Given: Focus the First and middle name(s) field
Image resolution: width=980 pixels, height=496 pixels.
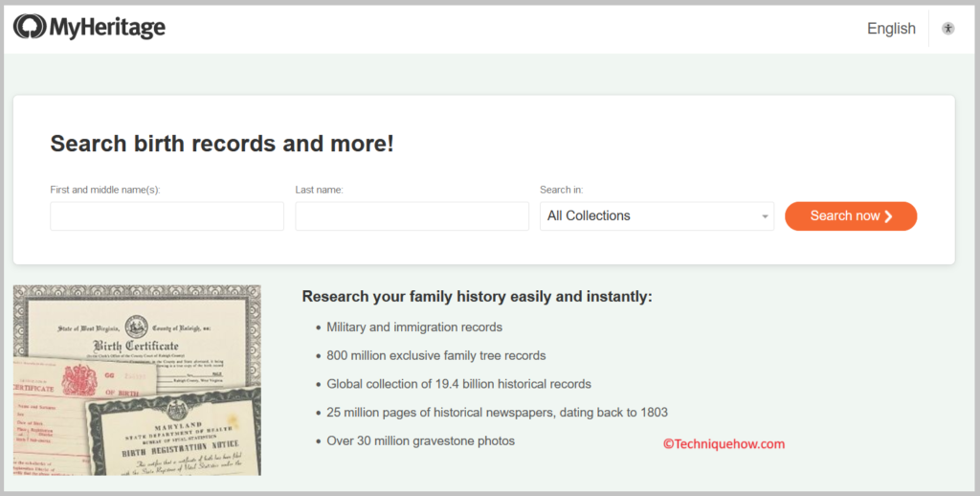Looking at the screenshot, I should point(167,215).
